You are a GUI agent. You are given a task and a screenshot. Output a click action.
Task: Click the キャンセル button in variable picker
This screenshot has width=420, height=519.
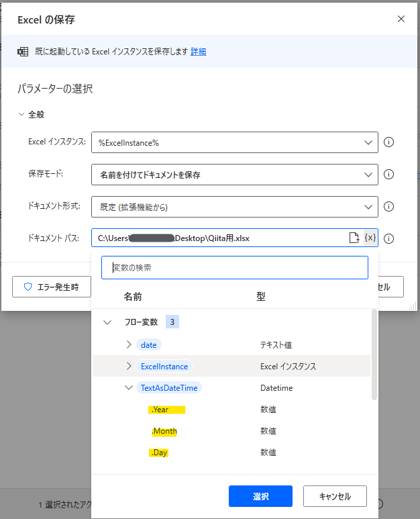coord(335,496)
